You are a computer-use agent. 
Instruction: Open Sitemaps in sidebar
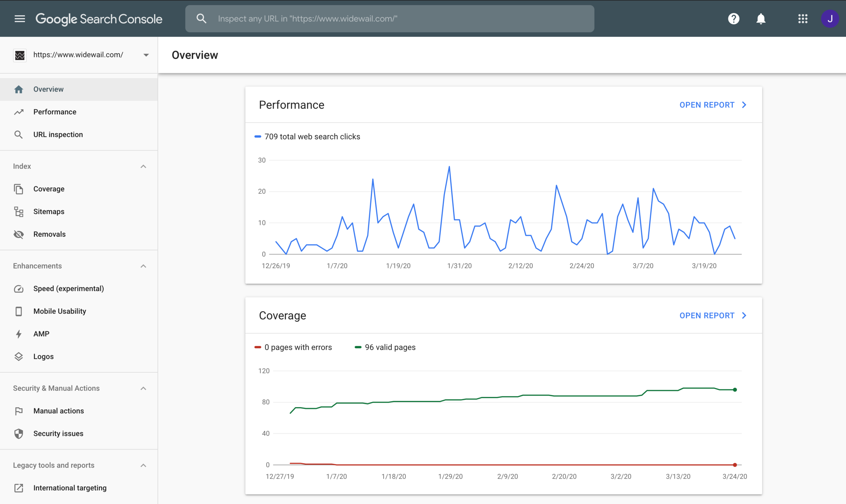tap(79, 212)
